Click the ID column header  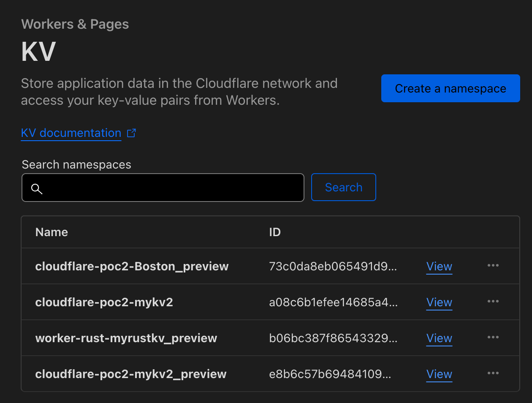(x=275, y=232)
